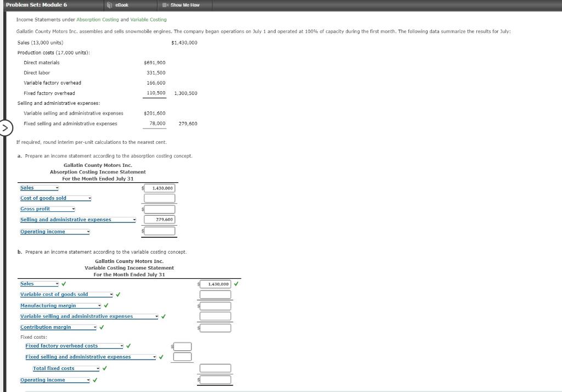Click the Show Me How video icon

point(165,5)
